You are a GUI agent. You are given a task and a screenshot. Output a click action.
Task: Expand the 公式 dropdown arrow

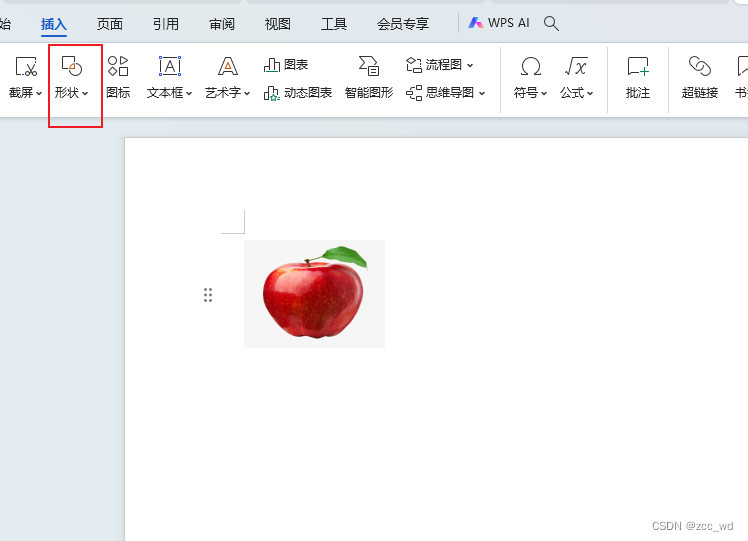click(x=590, y=94)
